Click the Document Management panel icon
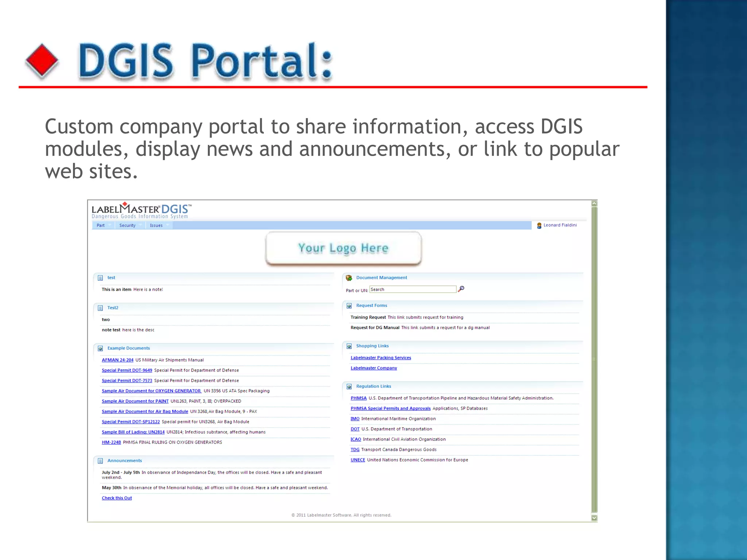 pyautogui.click(x=349, y=278)
